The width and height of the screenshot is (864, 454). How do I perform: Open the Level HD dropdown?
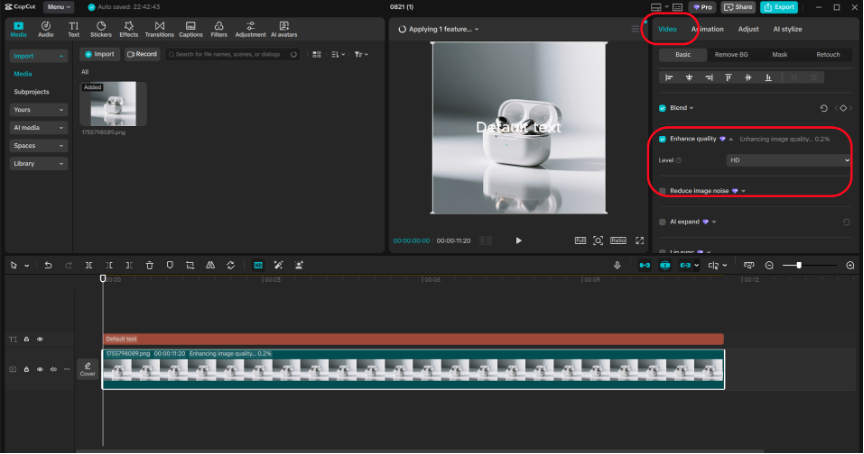tap(788, 160)
